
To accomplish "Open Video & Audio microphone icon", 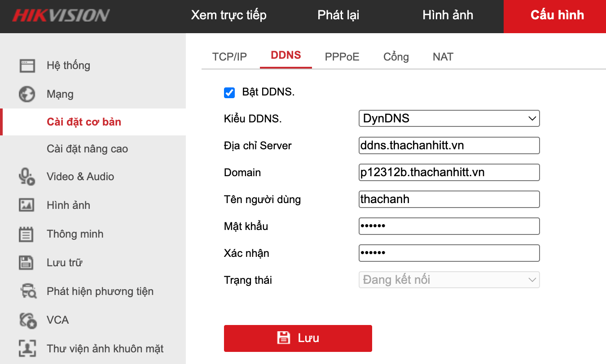I will (27, 177).
